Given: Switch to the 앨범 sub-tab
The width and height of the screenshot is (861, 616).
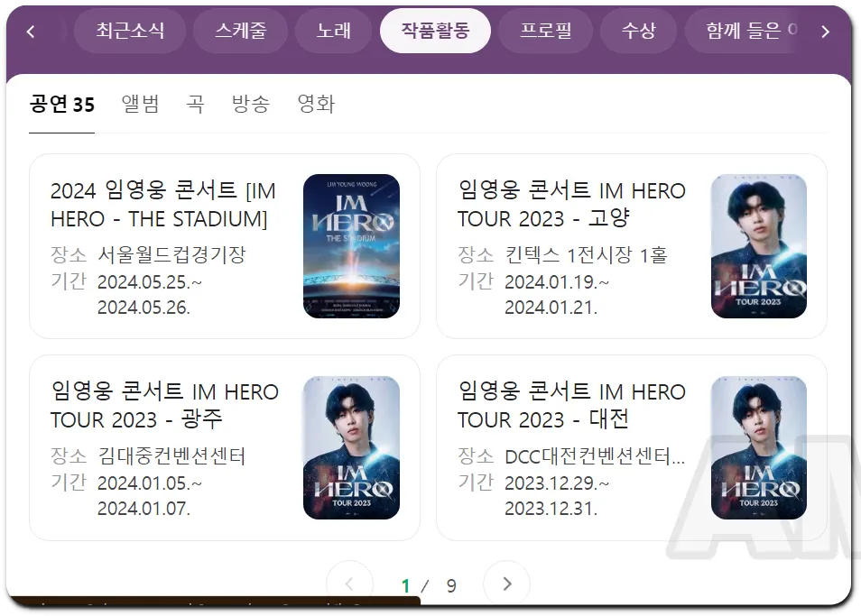Looking at the screenshot, I should 140,104.
